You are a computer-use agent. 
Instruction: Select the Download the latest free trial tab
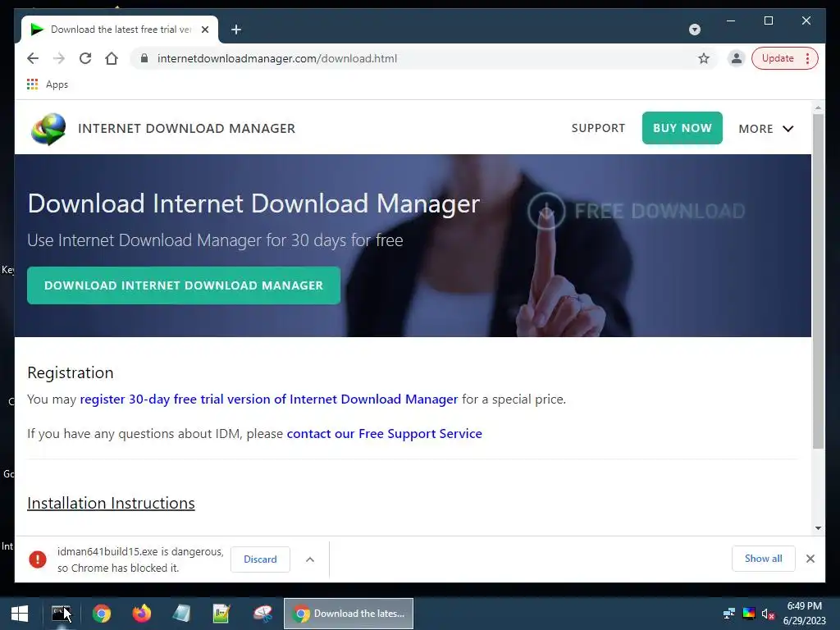tap(120, 30)
